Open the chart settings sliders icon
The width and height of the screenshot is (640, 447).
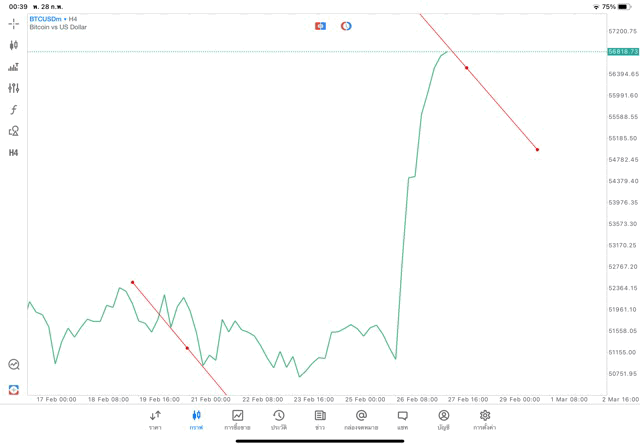click(x=13, y=88)
